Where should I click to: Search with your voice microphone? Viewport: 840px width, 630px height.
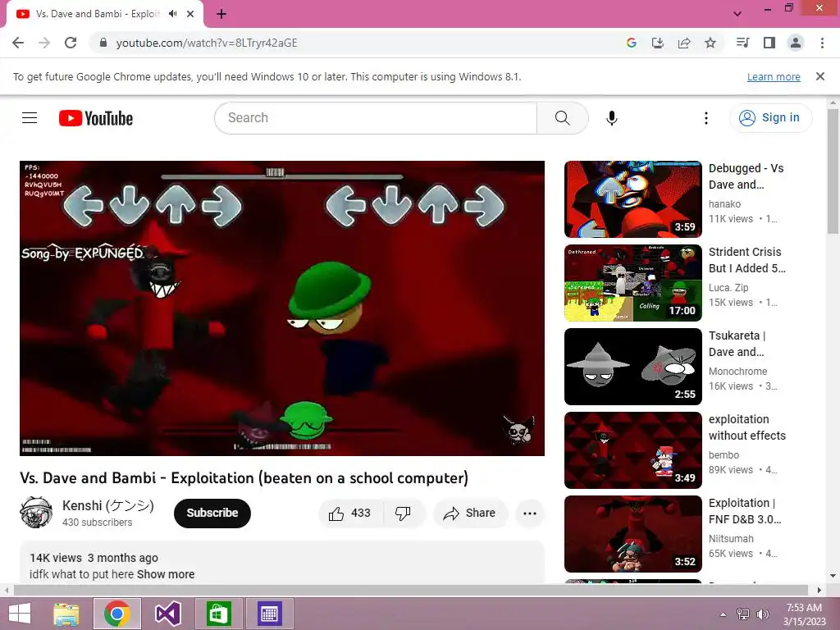coord(611,118)
